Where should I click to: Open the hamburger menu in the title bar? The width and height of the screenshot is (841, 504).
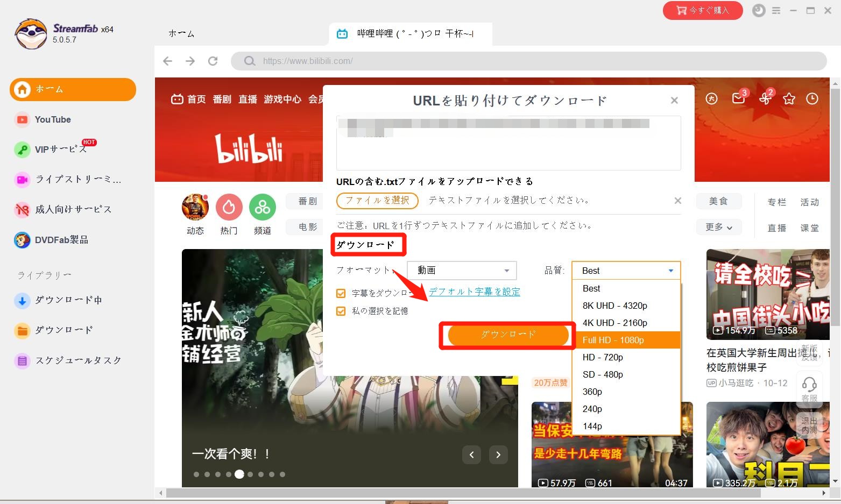click(776, 10)
